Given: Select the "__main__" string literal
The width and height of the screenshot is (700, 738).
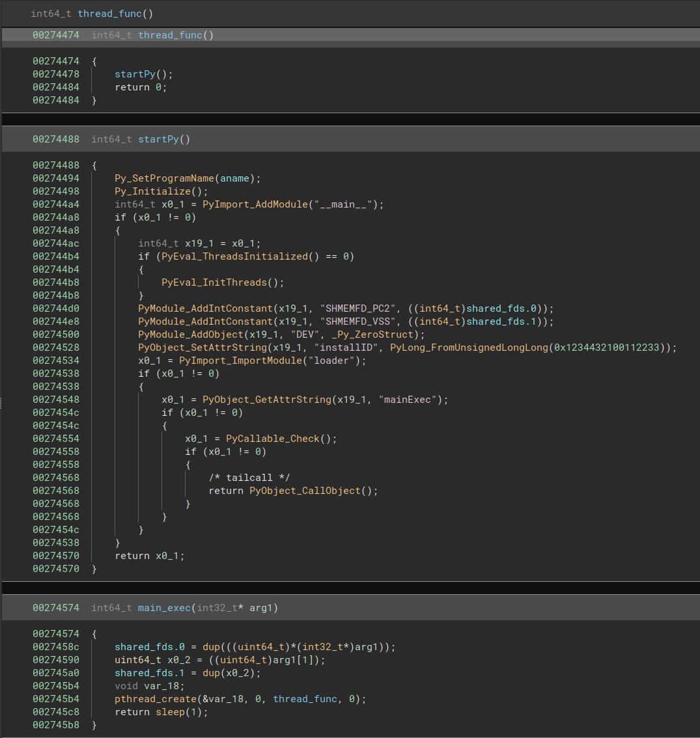Looking at the screenshot, I should (x=343, y=204).
